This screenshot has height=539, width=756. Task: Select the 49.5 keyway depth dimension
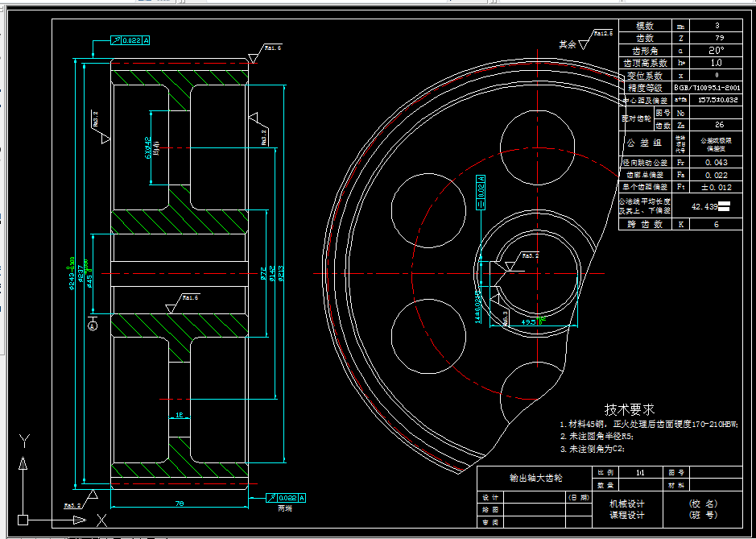pyautogui.click(x=535, y=321)
